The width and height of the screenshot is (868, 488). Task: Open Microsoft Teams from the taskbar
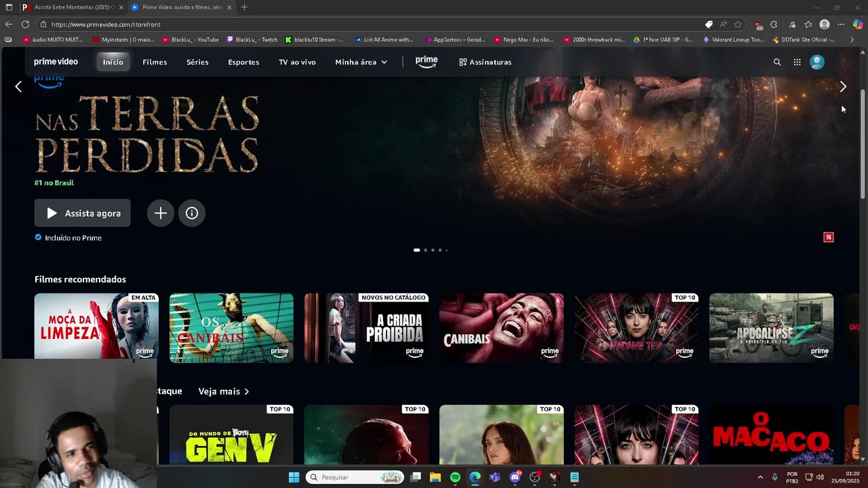[x=495, y=477]
